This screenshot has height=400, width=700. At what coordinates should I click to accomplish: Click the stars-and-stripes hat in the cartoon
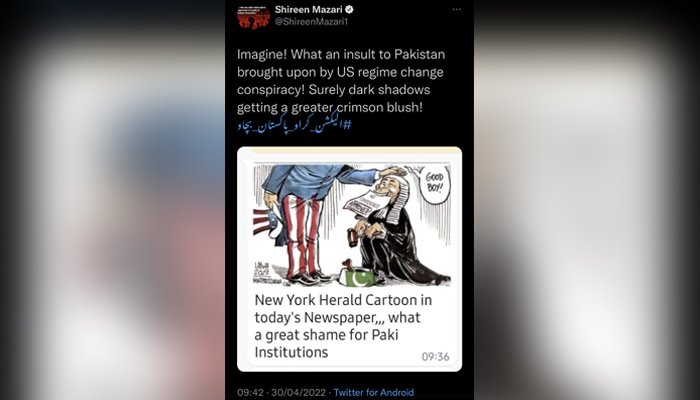[267, 223]
